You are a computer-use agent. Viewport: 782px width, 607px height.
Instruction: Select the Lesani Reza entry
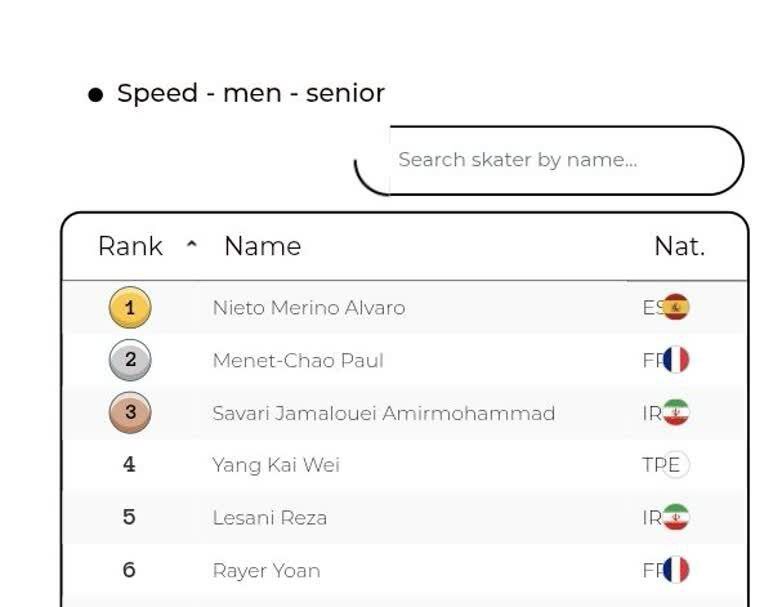[269, 518]
